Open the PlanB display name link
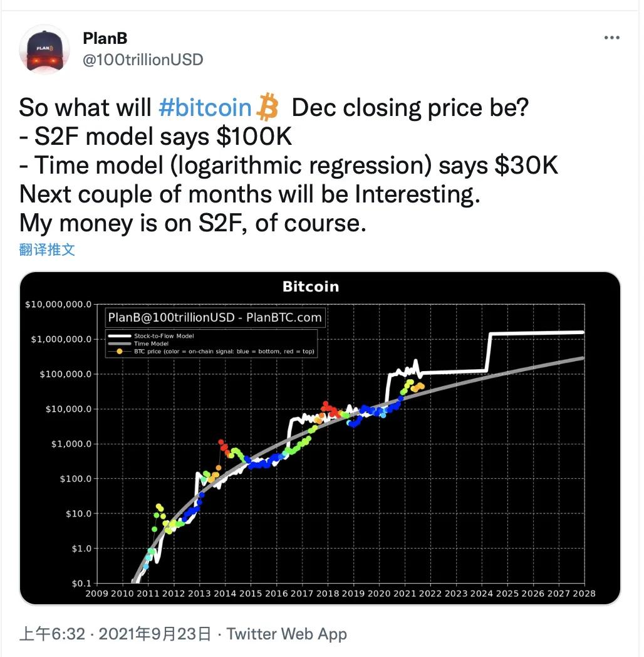Screen dimensions: 644x657 [105, 38]
